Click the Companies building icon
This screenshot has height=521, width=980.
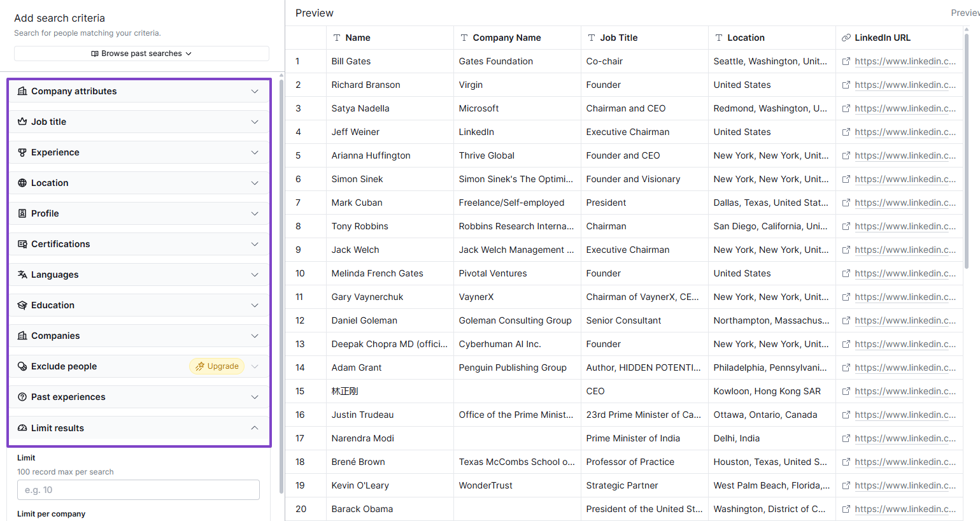click(x=22, y=336)
